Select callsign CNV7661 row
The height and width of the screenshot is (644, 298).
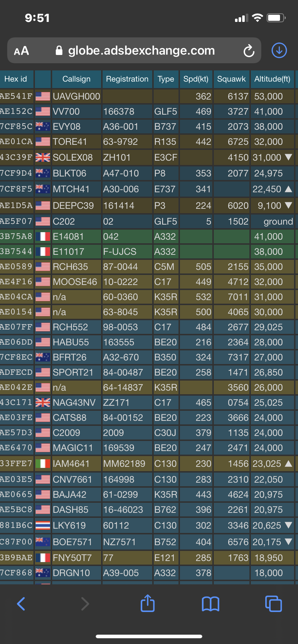pyautogui.click(x=148, y=479)
